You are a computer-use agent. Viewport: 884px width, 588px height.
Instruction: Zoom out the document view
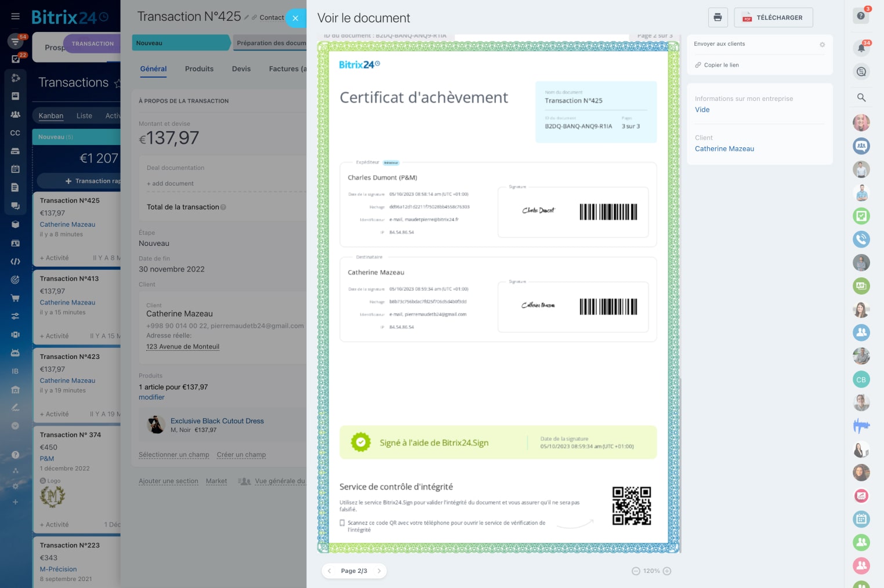[x=636, y=571]
